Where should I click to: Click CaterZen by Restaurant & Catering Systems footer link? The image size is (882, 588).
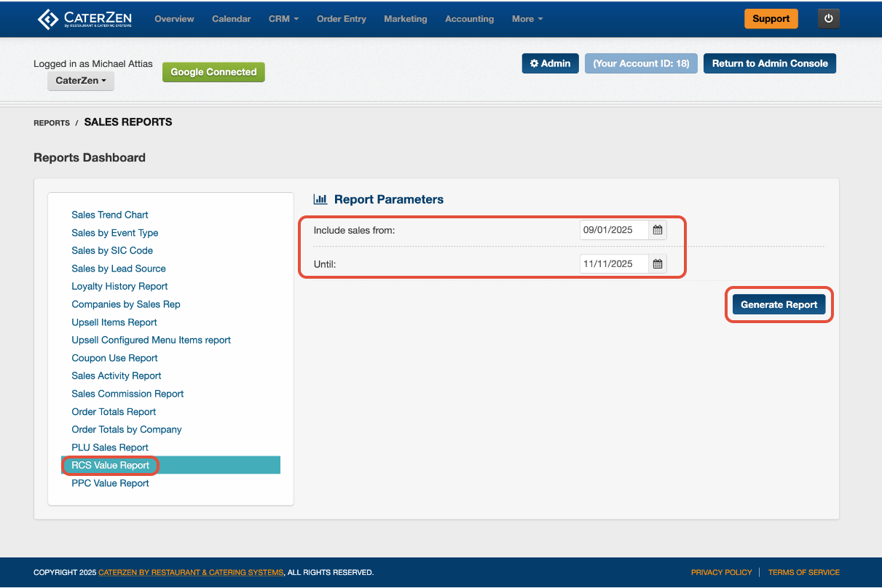[191, 573]
